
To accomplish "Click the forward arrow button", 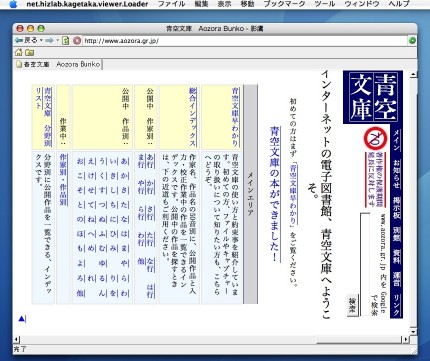I will pos(49,40).
